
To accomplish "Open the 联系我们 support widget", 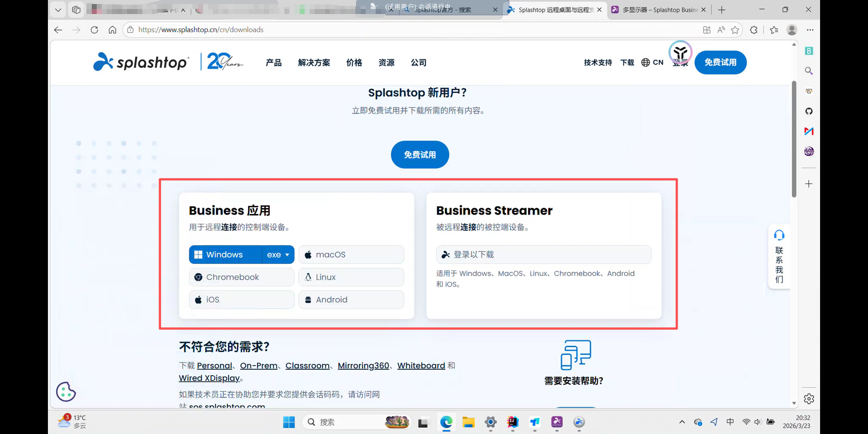I will 779,257.
